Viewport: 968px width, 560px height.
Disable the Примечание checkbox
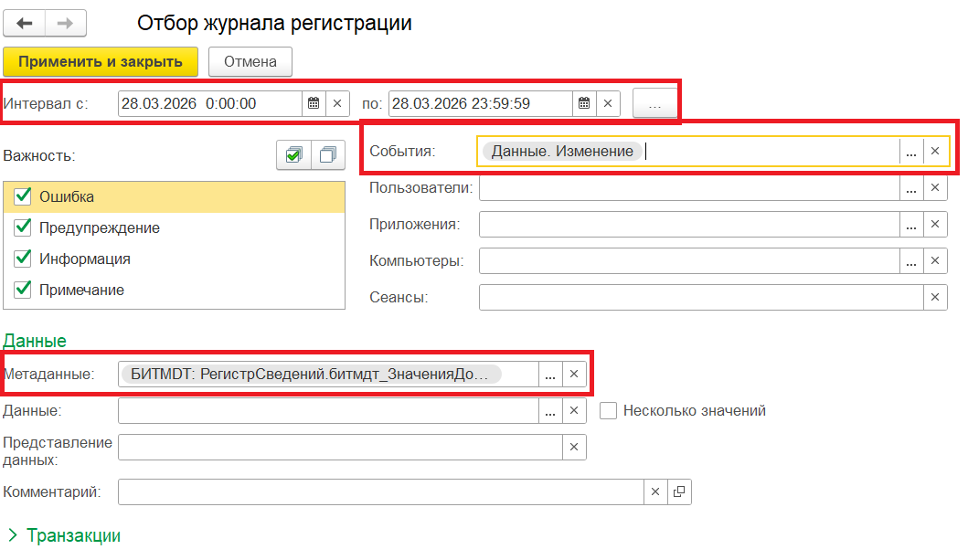tap(23, 290)
